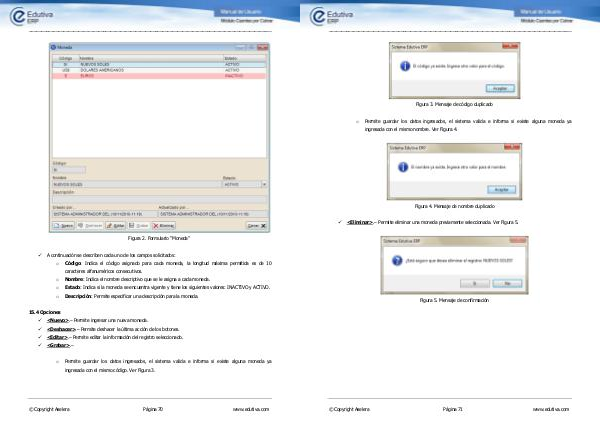Click the Nuevo button in Moneda form
Screen dimensions: 600x424
click(62, 227)
